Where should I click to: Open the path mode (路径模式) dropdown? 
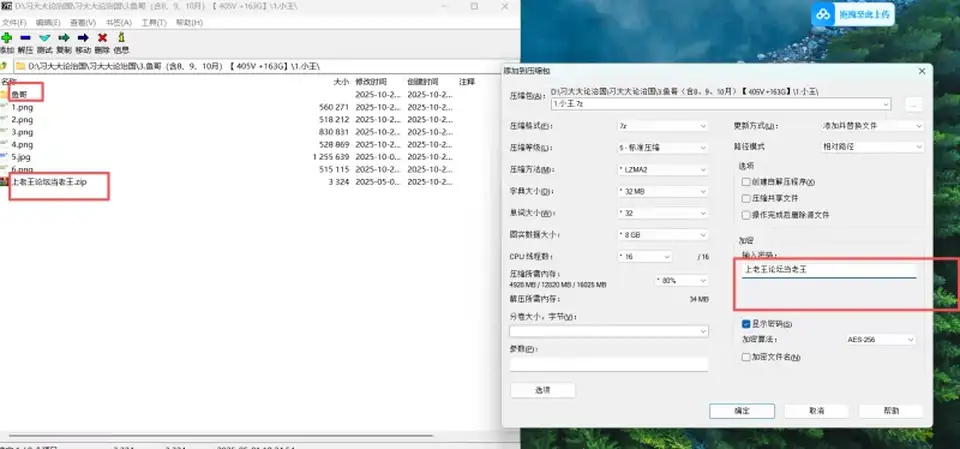[872, 147]
